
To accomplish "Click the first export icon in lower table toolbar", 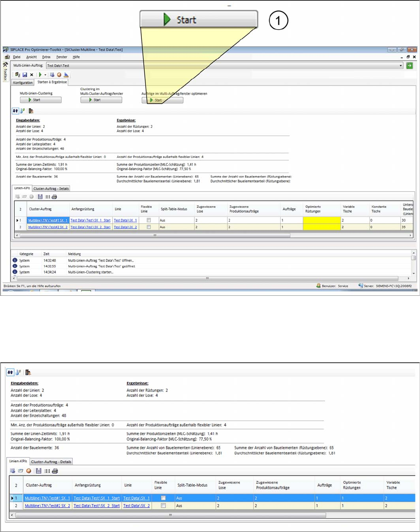I will pos(13,471).
